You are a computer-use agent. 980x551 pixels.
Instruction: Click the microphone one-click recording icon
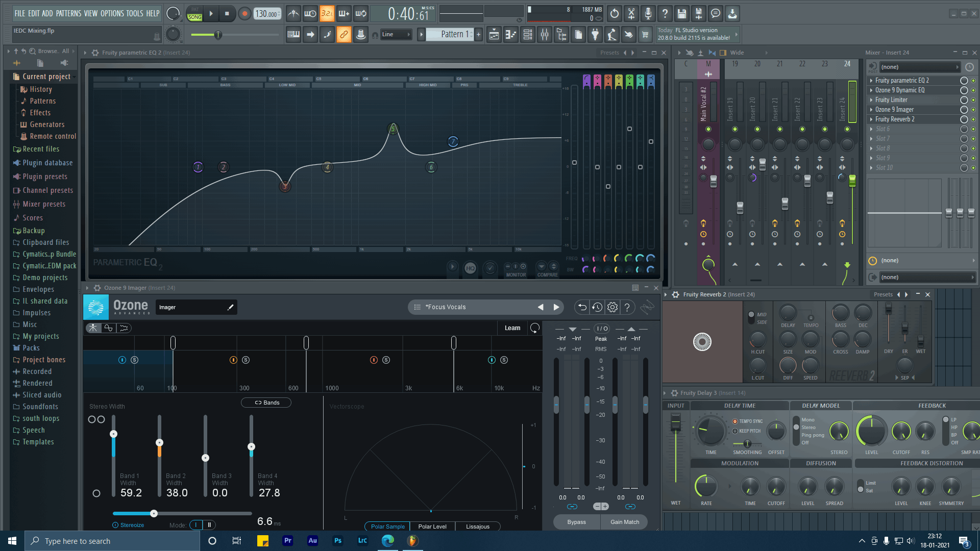coord(648,14)
